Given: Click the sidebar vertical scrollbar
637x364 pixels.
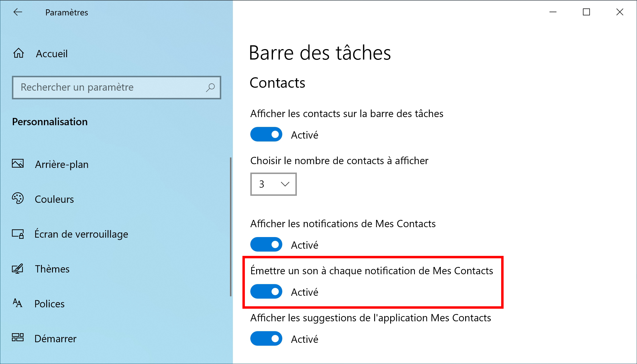Looking at the screenshot, I should (231, 227).
